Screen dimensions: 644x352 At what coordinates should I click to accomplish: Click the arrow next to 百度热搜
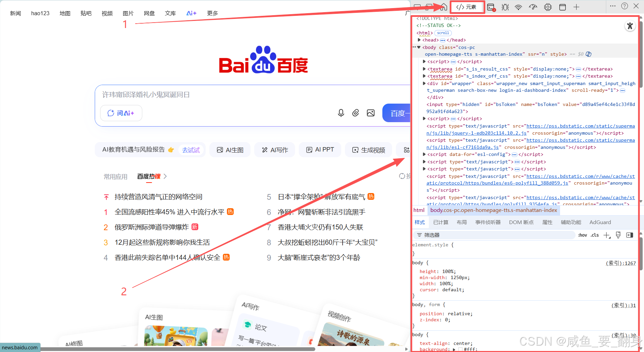pos(165,176)
